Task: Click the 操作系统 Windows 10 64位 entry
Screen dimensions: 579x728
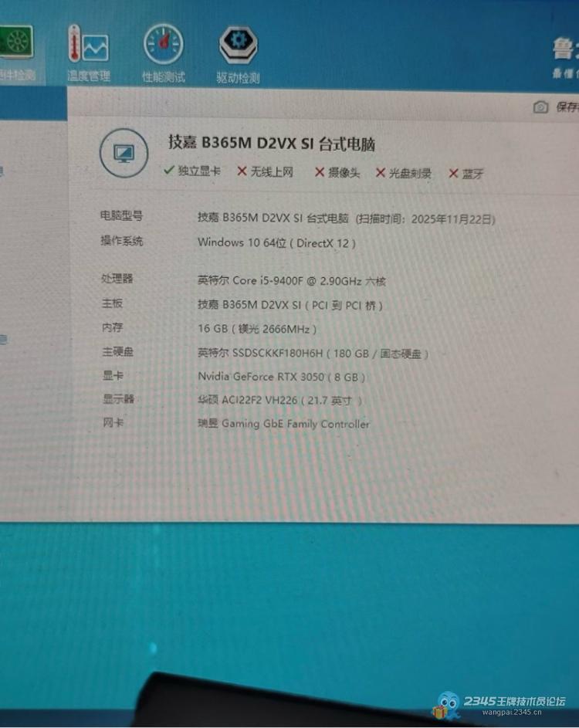Action: pyautogui.click(x=276, y=242)
